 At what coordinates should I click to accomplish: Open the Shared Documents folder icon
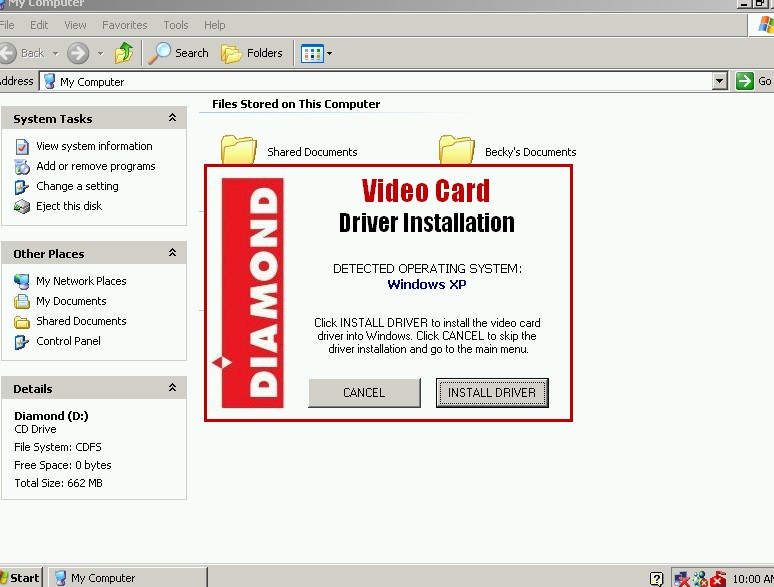(x=239, y=150)
